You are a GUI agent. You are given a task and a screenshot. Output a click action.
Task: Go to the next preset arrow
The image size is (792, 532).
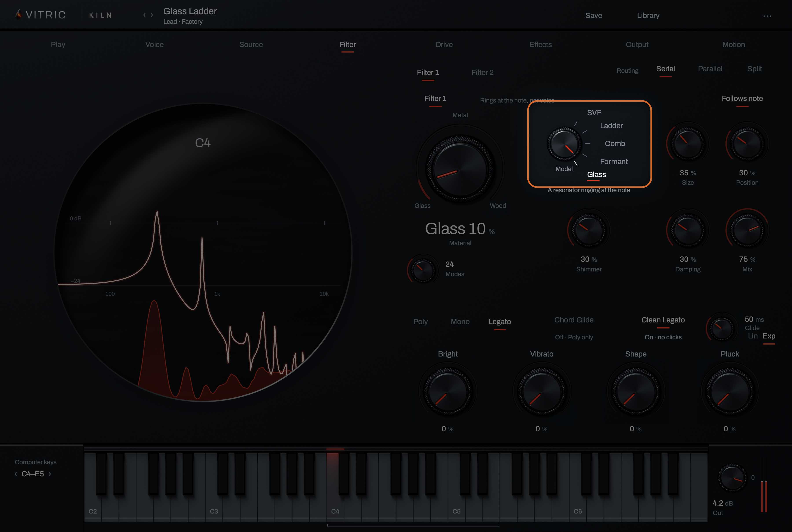[x=152, y=15]
